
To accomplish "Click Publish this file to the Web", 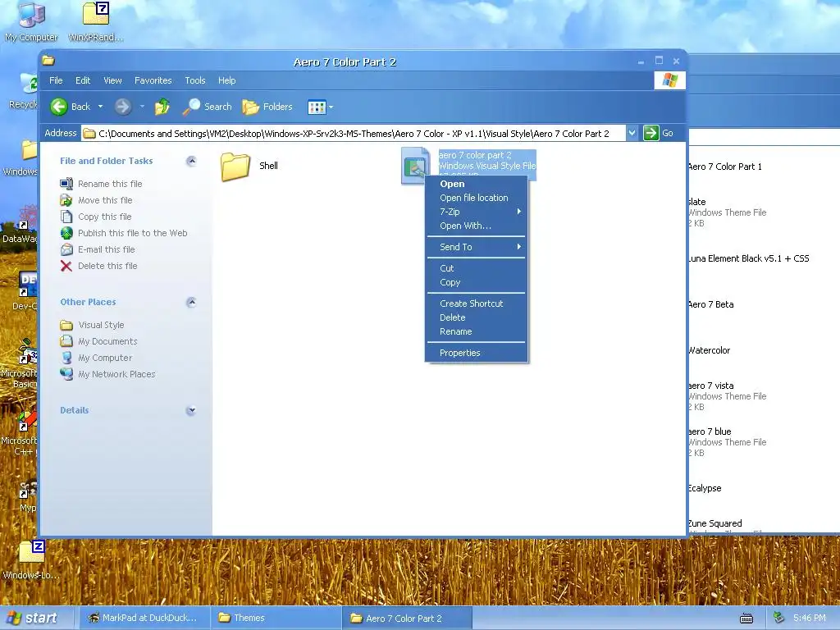I will 132,233.
